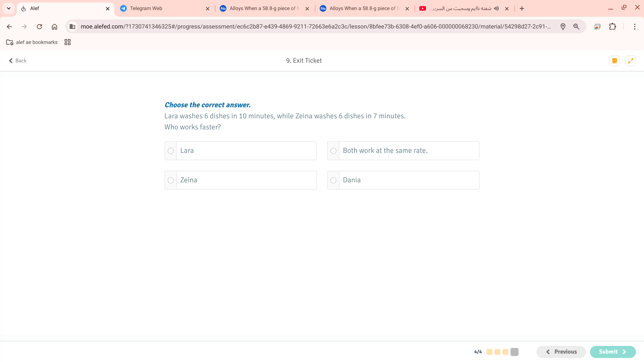Screen dimensions: 644x362
Task: Click the location pin icon in the address bar
Action: point(563,26)
